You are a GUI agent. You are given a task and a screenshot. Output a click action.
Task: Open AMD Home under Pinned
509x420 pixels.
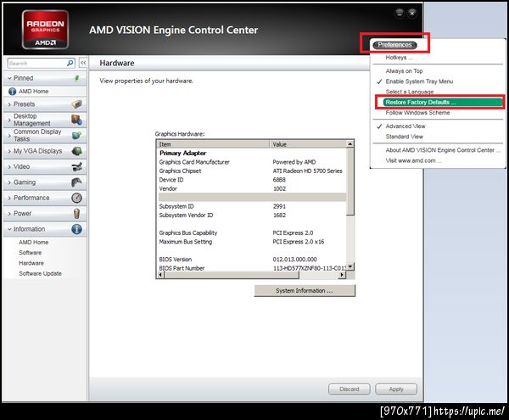[33, 92]
